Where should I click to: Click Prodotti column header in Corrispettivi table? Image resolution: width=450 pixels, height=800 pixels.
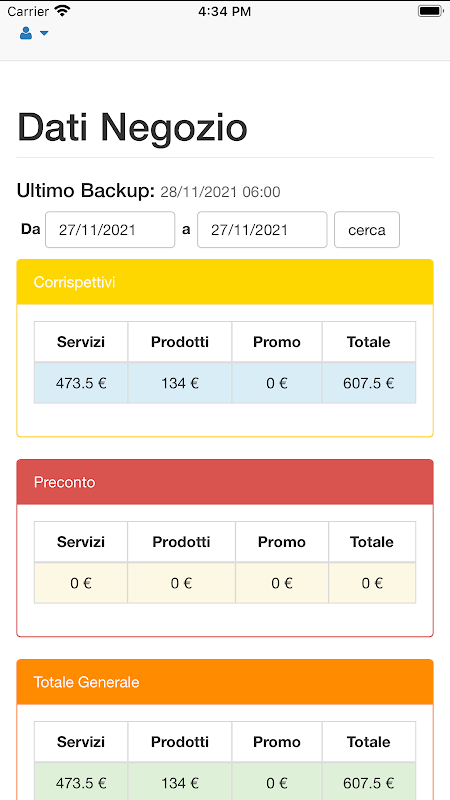pyautogui.click(x=180, y=342)
